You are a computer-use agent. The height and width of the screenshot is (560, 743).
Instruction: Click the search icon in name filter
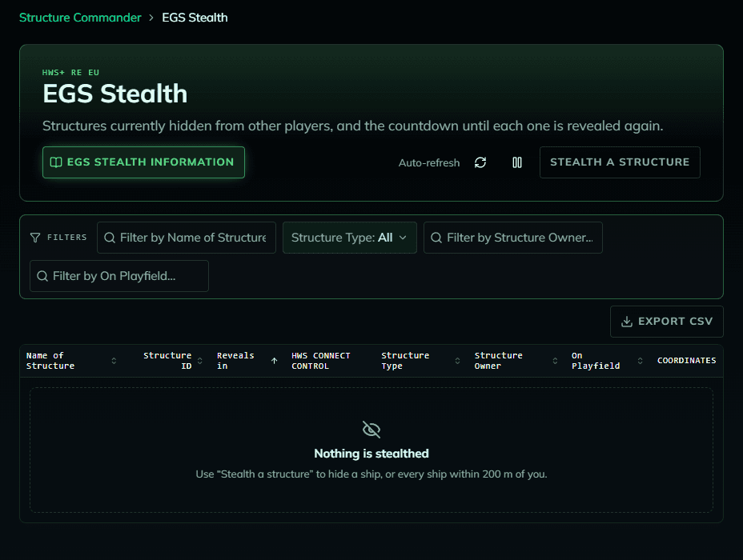coord(110,238)
